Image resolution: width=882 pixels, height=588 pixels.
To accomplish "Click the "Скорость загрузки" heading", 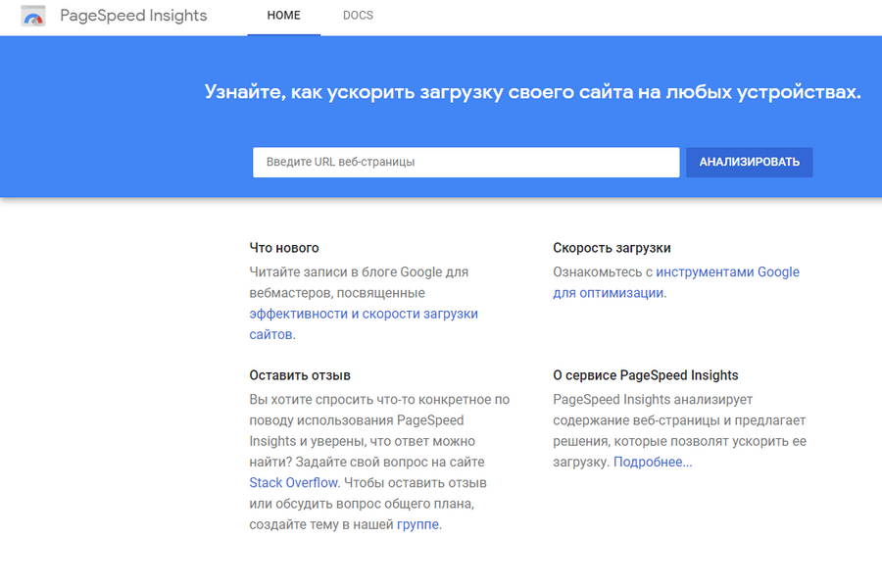I will [612, 248].
